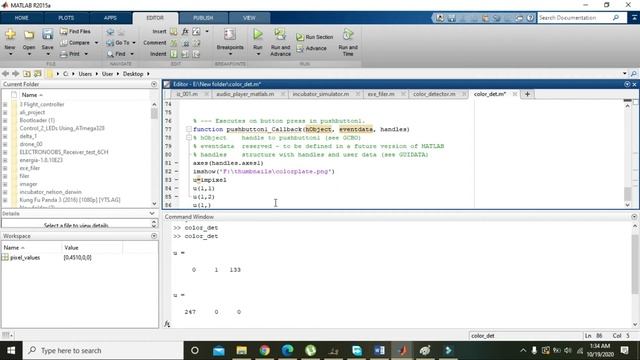Click the Advance button

(311, 49)
